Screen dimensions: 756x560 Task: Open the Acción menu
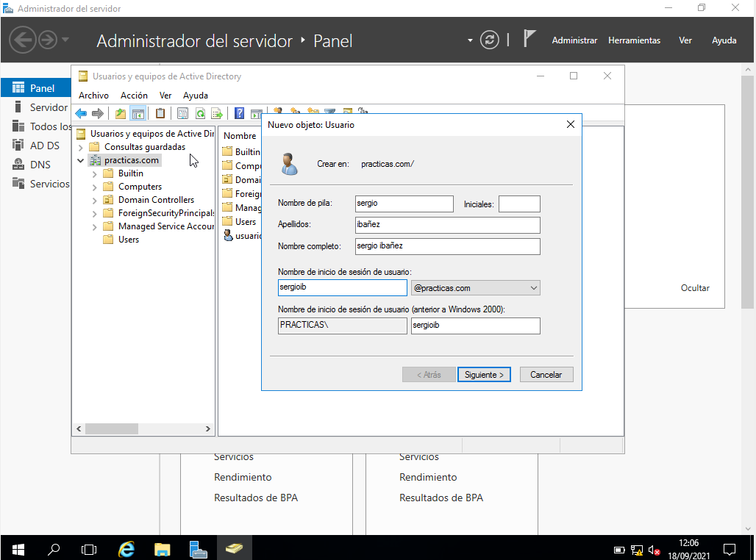(x=134, y=96)
